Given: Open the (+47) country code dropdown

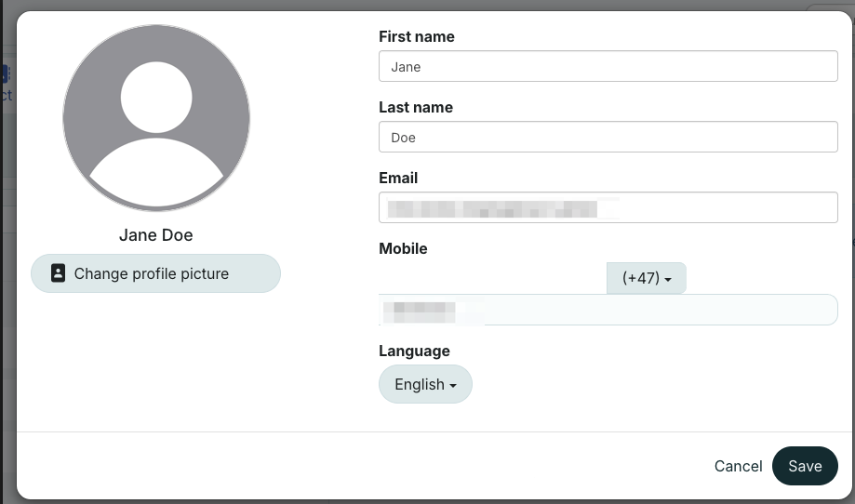Looking at the screenshot, I should point(646,278).
